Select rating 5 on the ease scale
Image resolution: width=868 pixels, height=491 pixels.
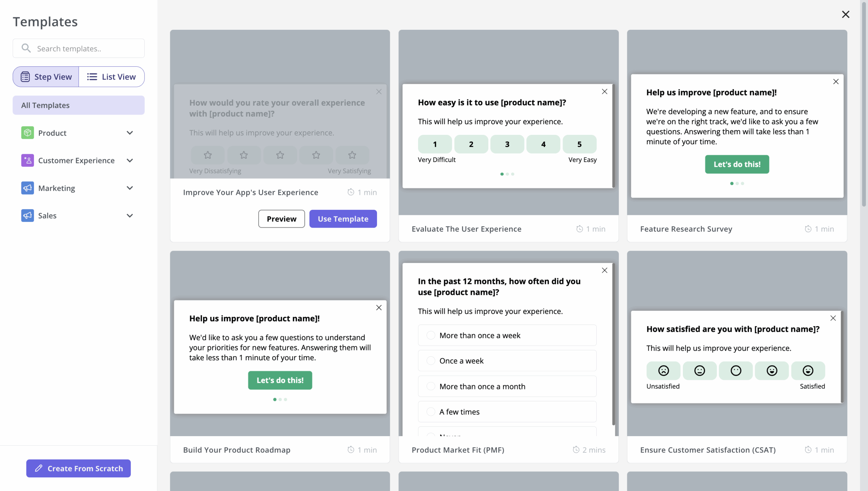[579, 144]
